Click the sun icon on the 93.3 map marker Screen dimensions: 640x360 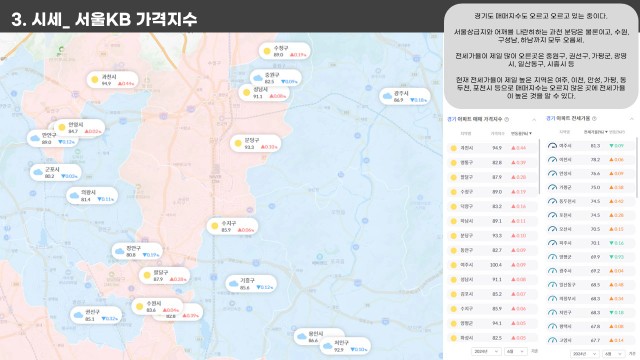coord(238,143)
